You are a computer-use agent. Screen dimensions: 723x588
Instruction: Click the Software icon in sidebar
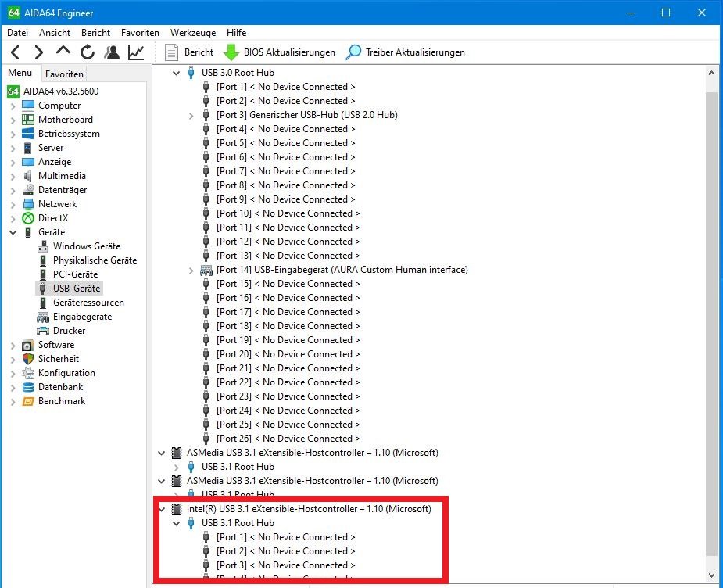pos(28,345)
